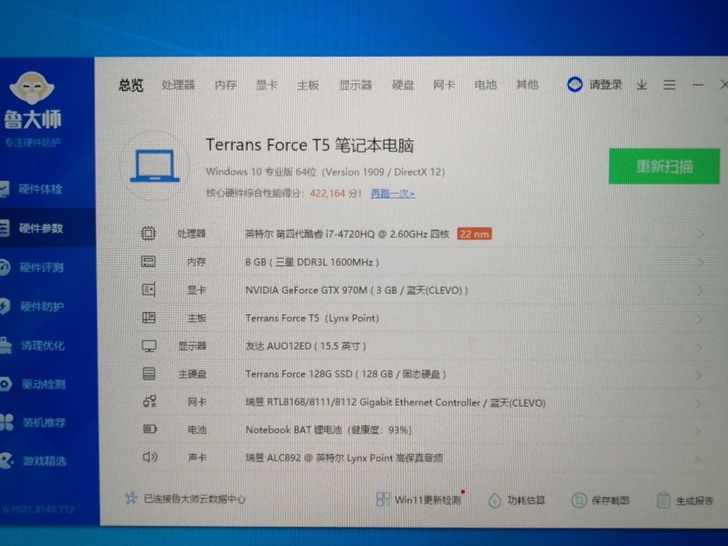Click the memory module icon
Screen dimensions: 728x546
[x=149, y=262]
